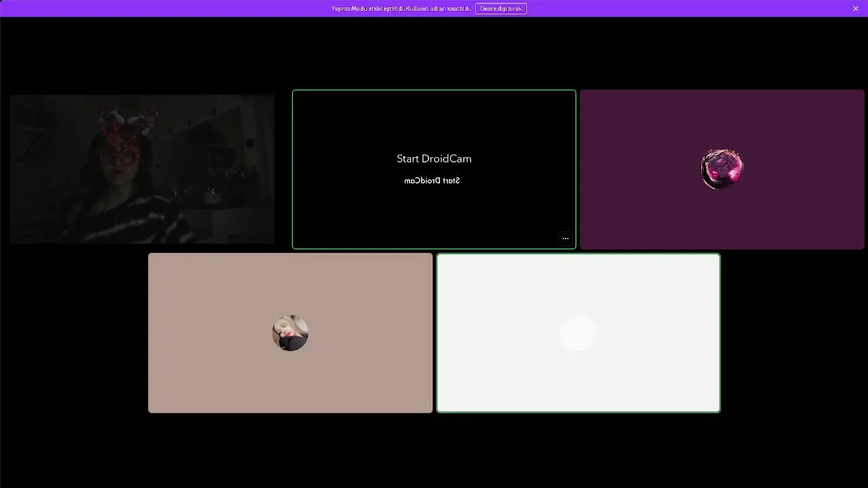Select the beige participant tile
868x488 pixels.
tap(290, 333)
